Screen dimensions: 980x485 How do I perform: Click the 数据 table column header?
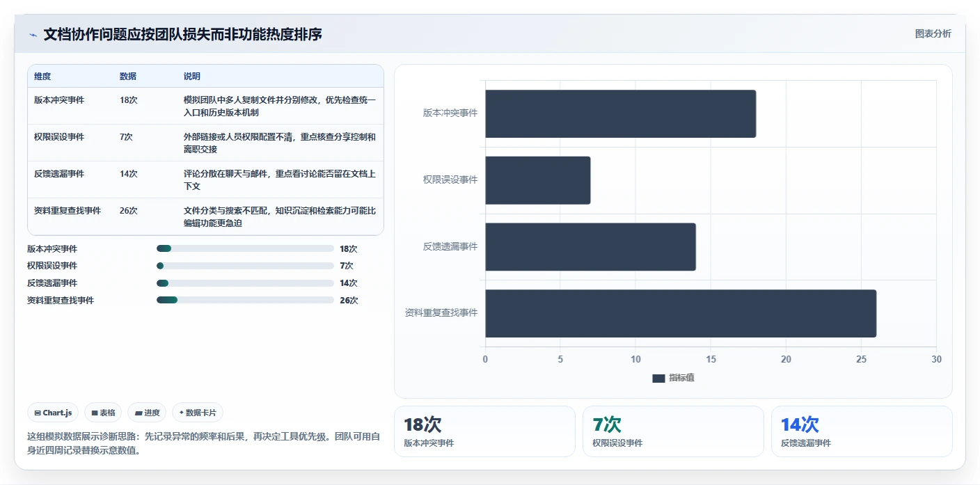(x=128, y=77)
